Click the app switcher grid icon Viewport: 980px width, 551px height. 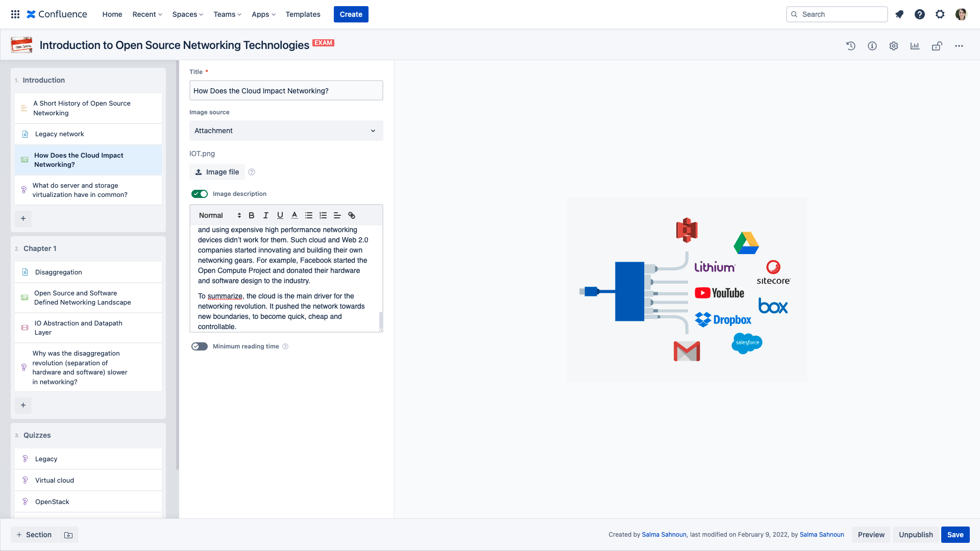click(x=15, y=14)
